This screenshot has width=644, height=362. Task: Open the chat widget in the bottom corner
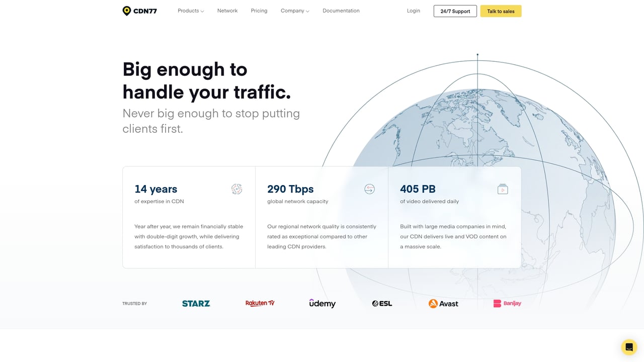pyautogui.click(x=629, y=347)
